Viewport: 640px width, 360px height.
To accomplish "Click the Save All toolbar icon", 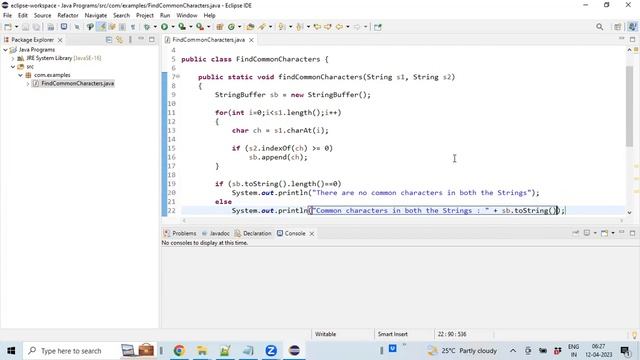I will tap(36, 27).
